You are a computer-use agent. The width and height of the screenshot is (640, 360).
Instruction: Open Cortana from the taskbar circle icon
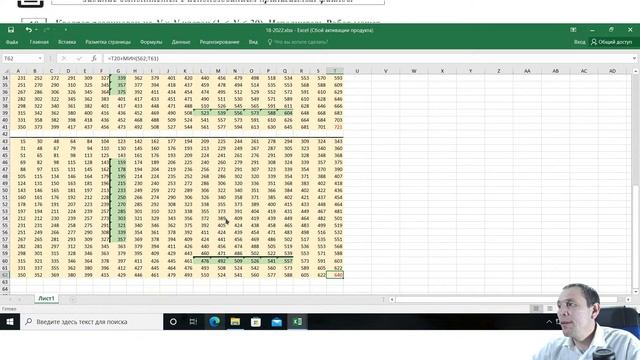173,322
